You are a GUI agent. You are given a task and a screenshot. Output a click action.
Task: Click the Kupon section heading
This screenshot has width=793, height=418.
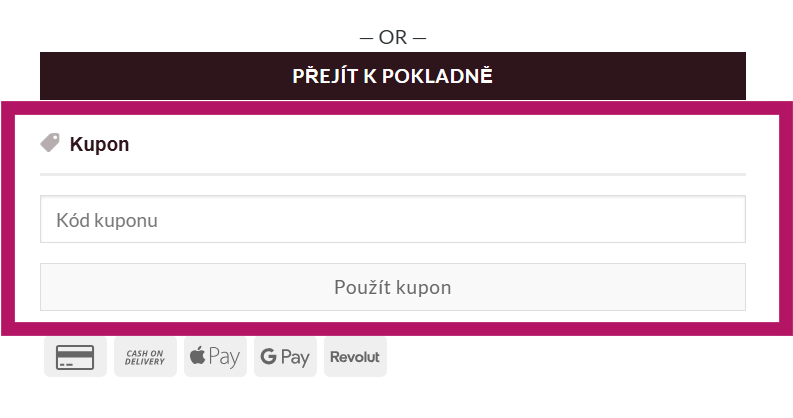tap(99, 144)
